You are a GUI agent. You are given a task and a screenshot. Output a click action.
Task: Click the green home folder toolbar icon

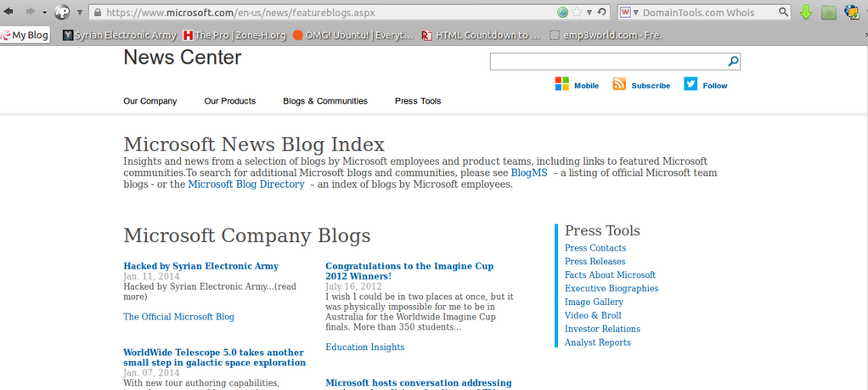(829, 12)
